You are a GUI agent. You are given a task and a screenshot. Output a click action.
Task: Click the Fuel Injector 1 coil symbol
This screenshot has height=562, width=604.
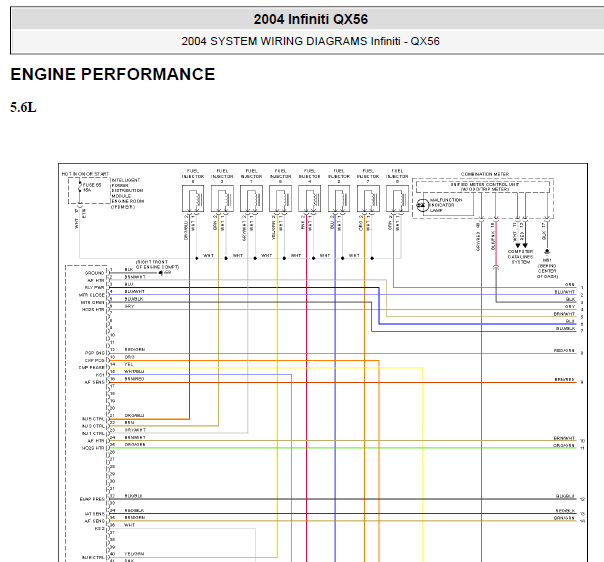[251, 198]
